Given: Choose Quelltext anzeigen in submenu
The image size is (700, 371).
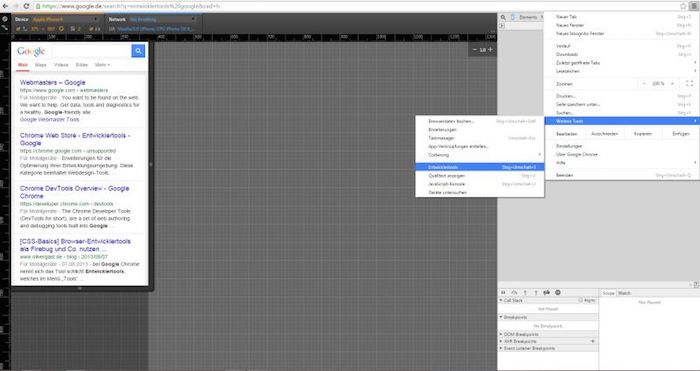Looking at the screenshot, I should coord(479,176).
